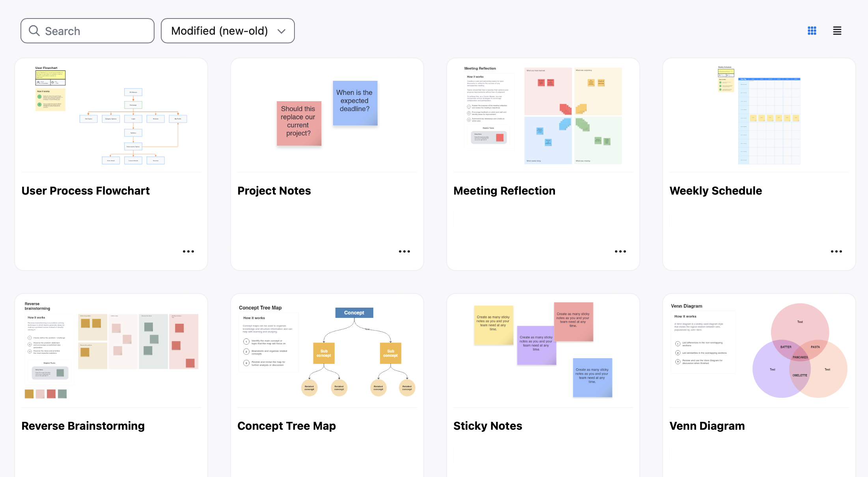Open User Process Flowchart options menu
Screen dimensions: 868x477
(188, 251)
